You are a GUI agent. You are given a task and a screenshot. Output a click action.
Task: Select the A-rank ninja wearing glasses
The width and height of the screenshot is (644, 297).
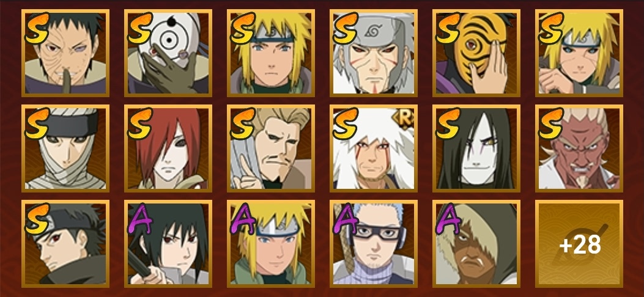[373, 244]
